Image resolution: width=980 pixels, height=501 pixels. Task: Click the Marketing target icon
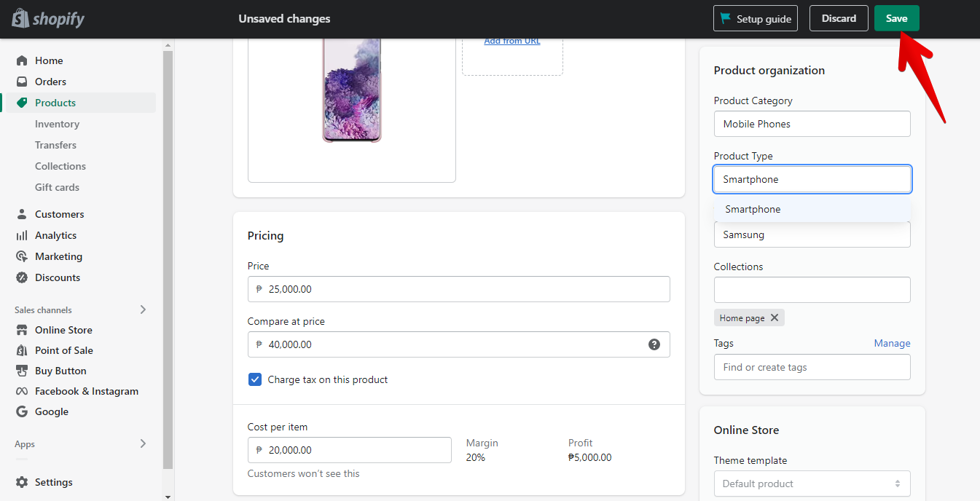pos(22,256)
